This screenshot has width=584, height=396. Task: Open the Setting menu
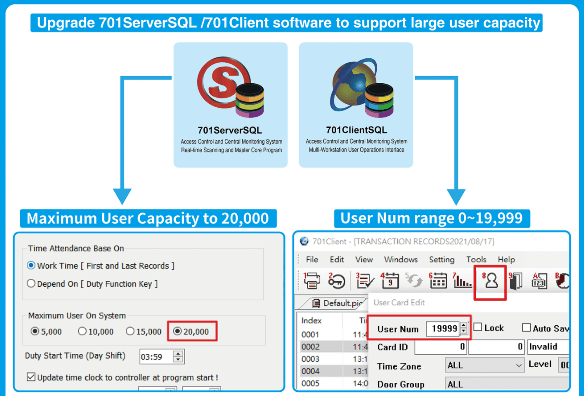442,259
